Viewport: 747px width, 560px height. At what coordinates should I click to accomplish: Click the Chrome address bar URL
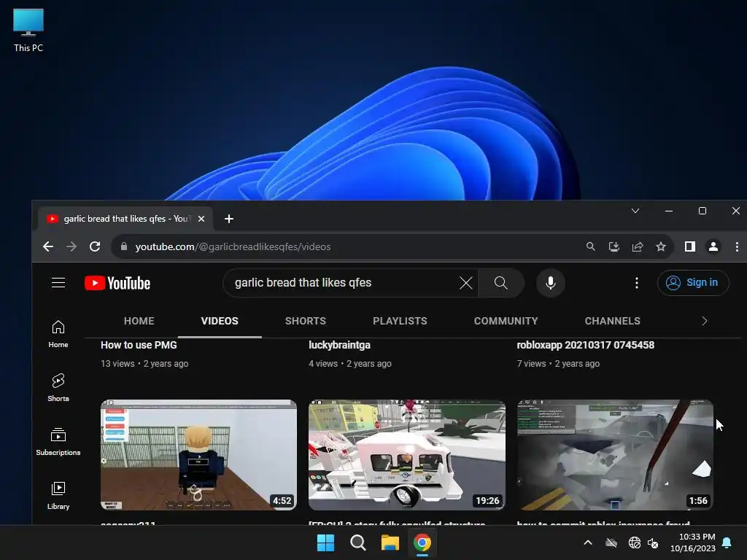click(233, 246)
